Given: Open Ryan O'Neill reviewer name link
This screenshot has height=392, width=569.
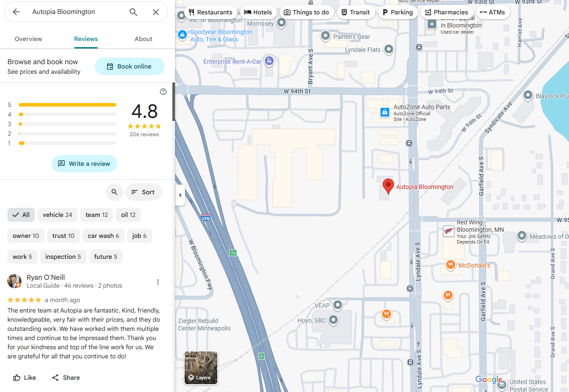Looking at the screenshot, I should (46, 277).
